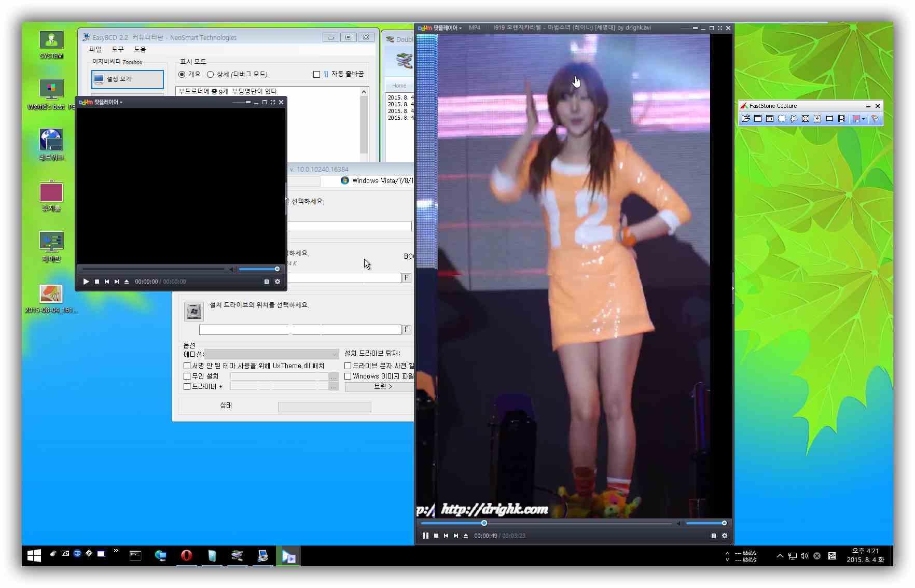Adjust volume slider in large PotPlayer

[x=705, y=523]
